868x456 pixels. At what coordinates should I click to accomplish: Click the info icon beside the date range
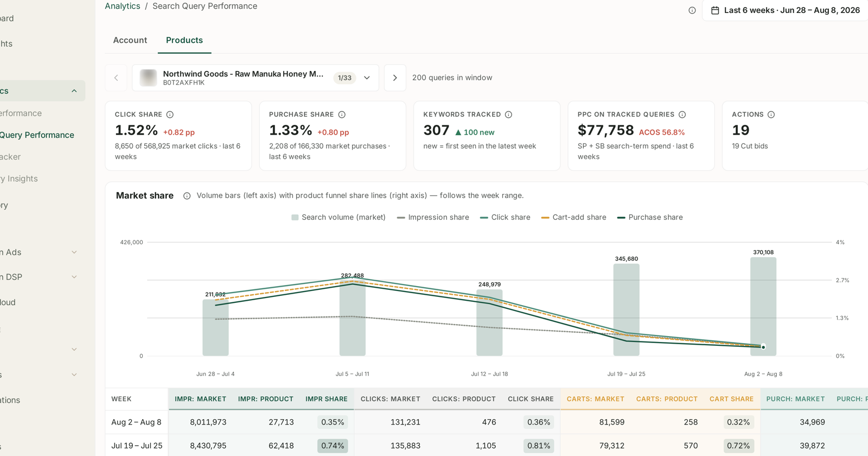pos(692,10)
